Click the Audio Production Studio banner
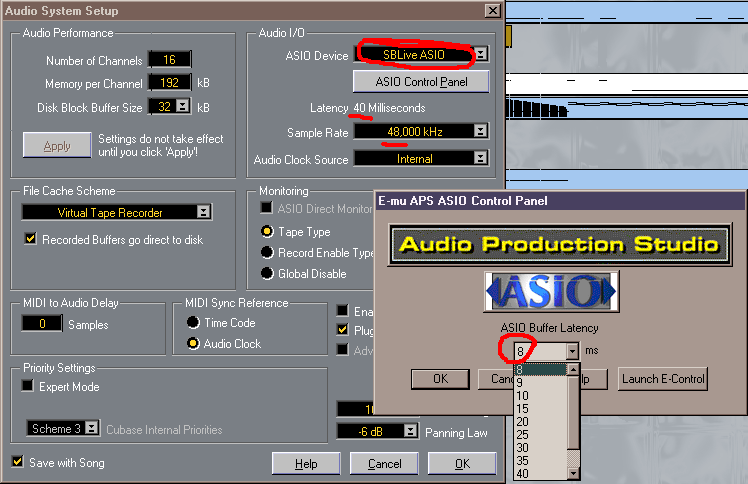Viewport: 748px width, 484px height. 559,245
